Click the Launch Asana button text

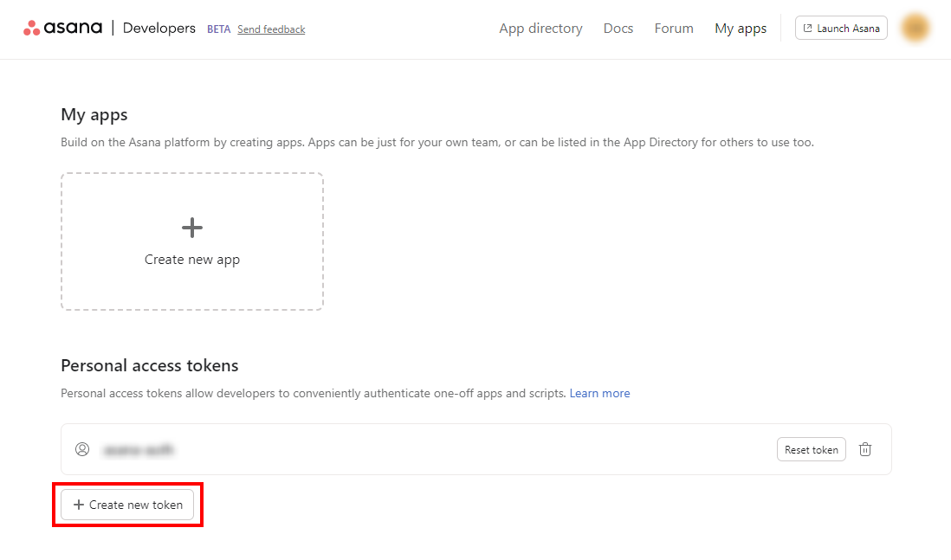(848, 29)
